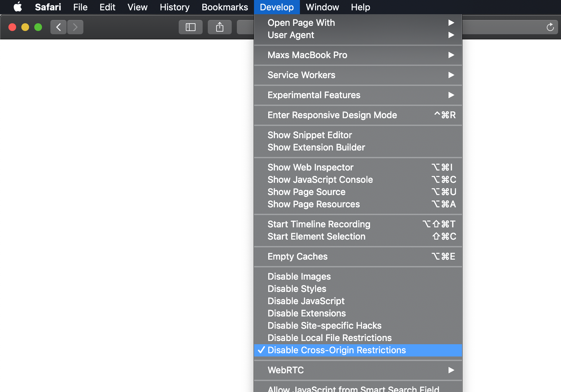Choose Enter Responsive Design Mode
This screenshot has width=561, height=392.
pyautogui.click(x=358, y=115)
